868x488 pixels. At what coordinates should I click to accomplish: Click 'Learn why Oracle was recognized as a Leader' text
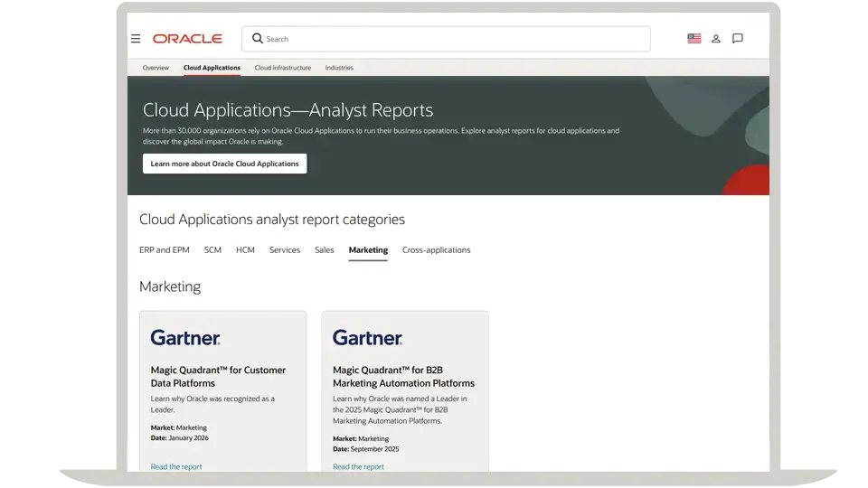point(212,404)
